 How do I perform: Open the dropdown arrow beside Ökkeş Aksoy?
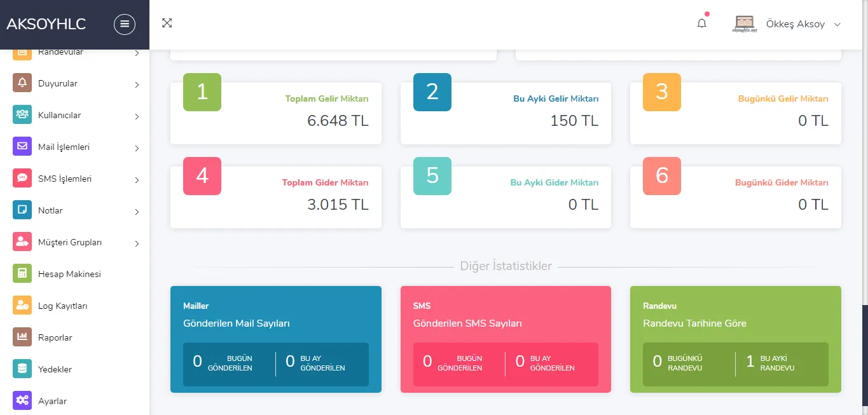[x=837, y=24]
